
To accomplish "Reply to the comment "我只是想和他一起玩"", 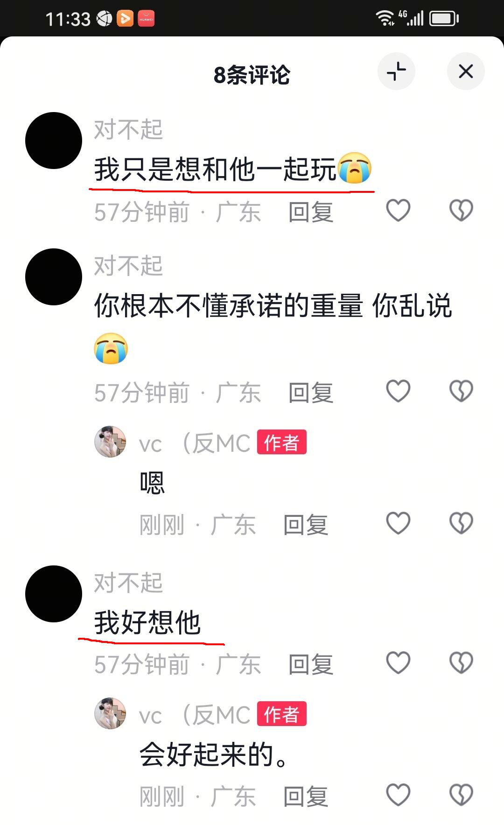I will [x=311, y=212].
